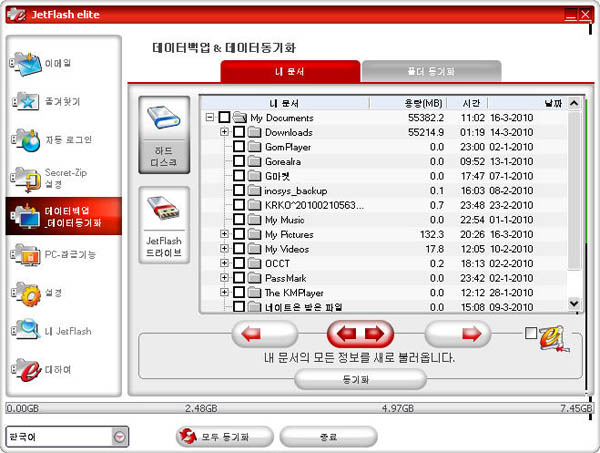Image resolution: width=600 pixels, height=453 pixels.
Task: Click the exit button at bottom
Action: click(x=328, y=437)
